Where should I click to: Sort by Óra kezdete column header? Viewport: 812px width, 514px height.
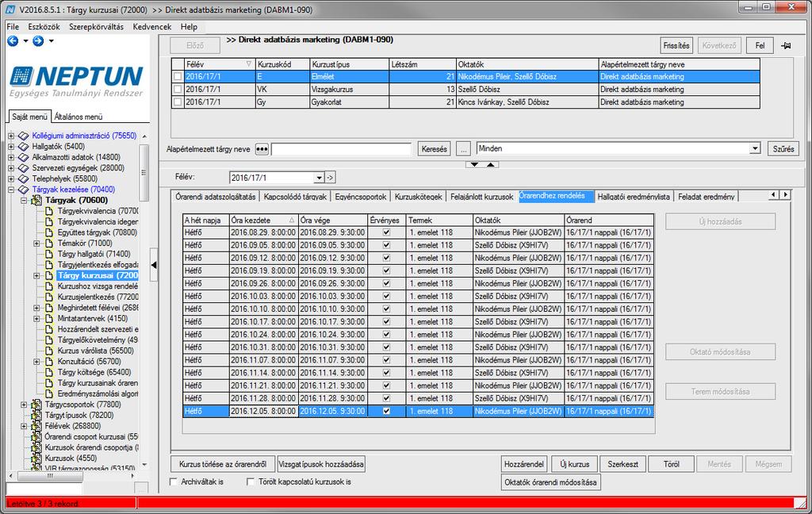point(263,221)
